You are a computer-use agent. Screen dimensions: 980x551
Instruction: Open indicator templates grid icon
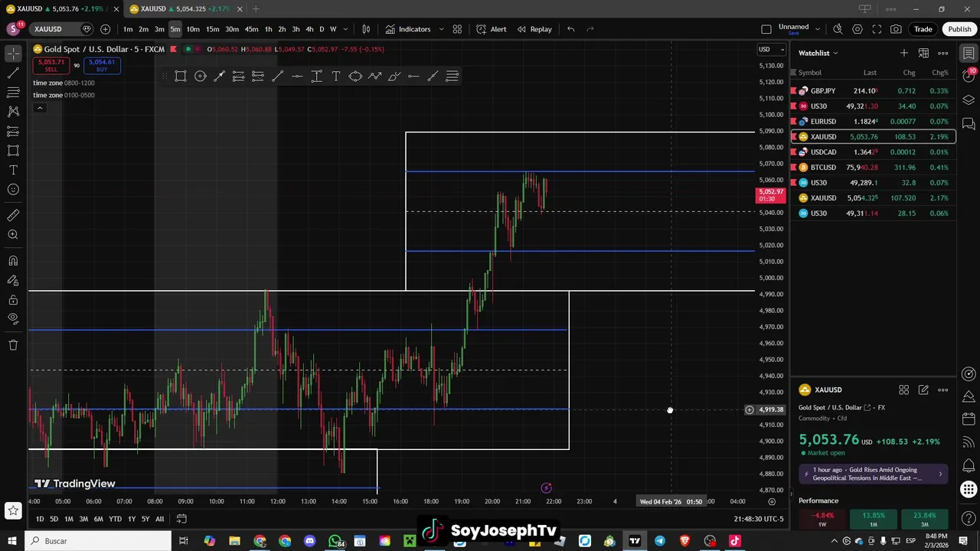[x=457, y=29]
